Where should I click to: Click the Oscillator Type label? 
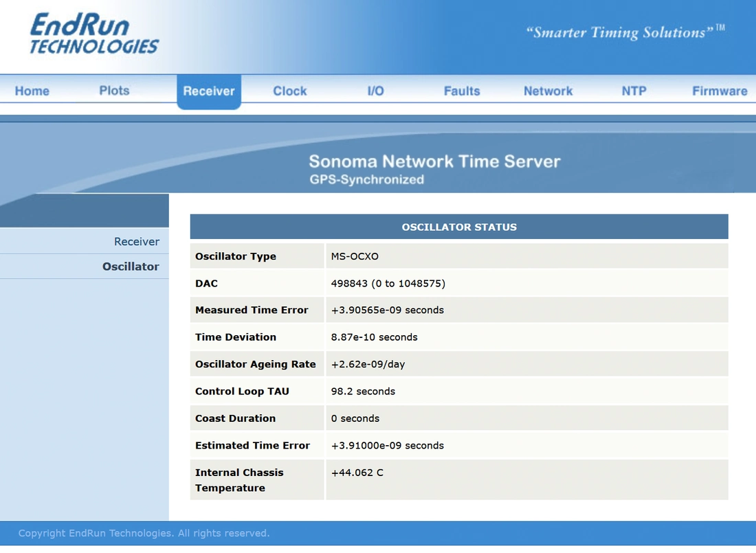(235, 256)
